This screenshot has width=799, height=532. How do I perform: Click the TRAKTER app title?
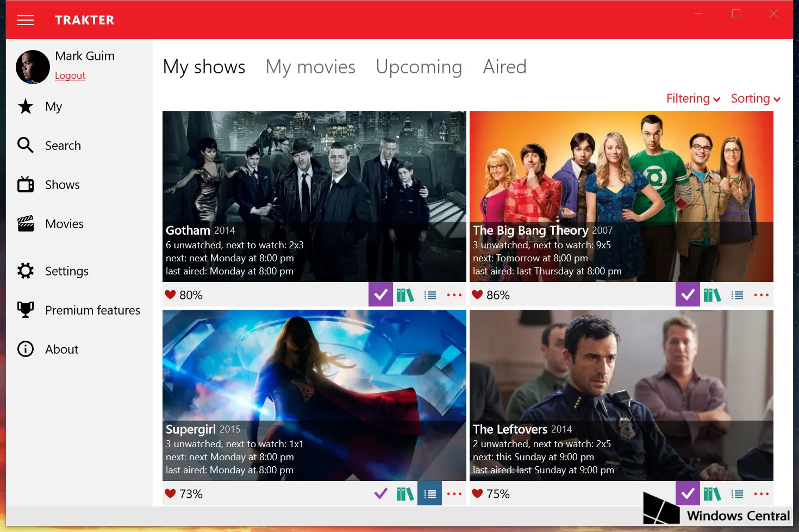84,20
